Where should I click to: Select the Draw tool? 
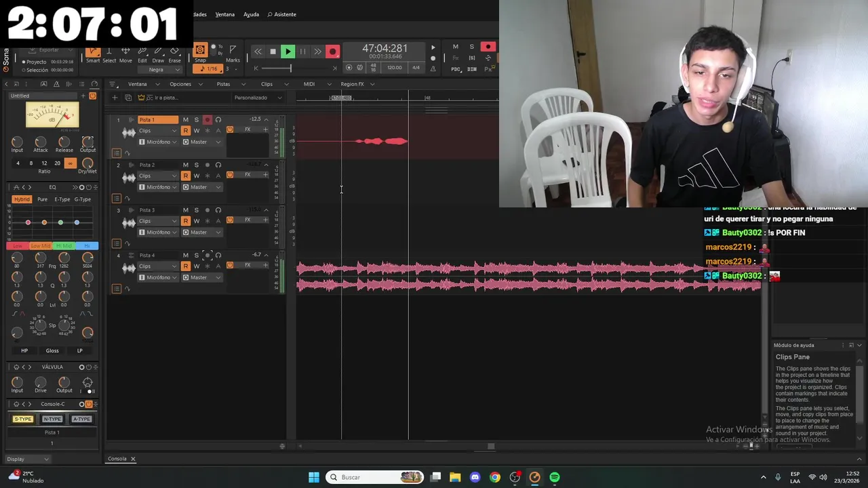(x=158, y=54)
